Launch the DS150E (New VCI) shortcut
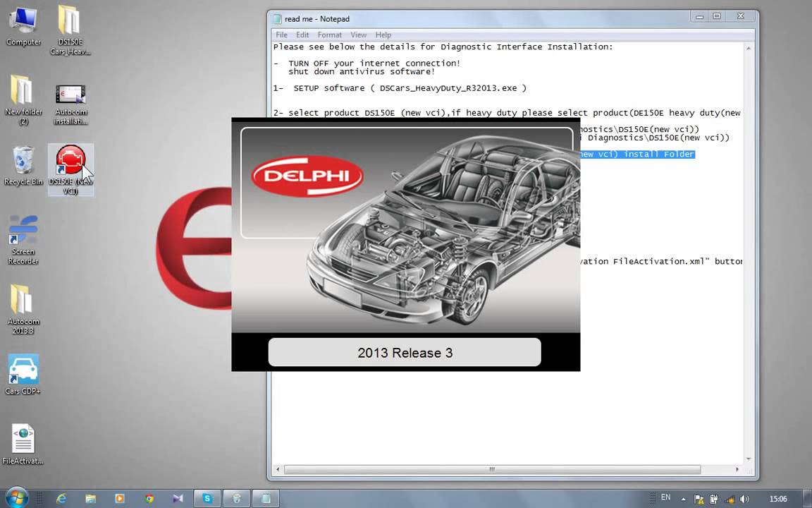812x508 pixels. (70, 169)
